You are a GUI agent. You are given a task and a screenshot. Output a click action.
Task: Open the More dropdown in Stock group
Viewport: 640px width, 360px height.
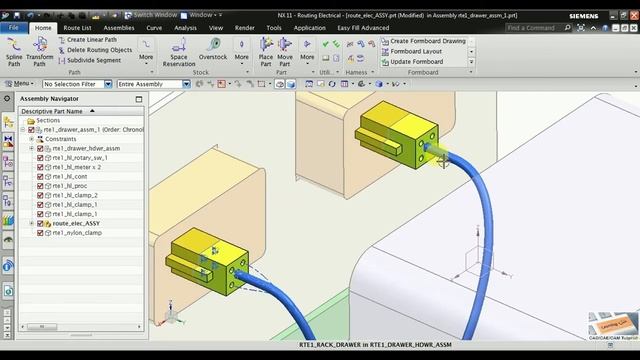[241, 51]
